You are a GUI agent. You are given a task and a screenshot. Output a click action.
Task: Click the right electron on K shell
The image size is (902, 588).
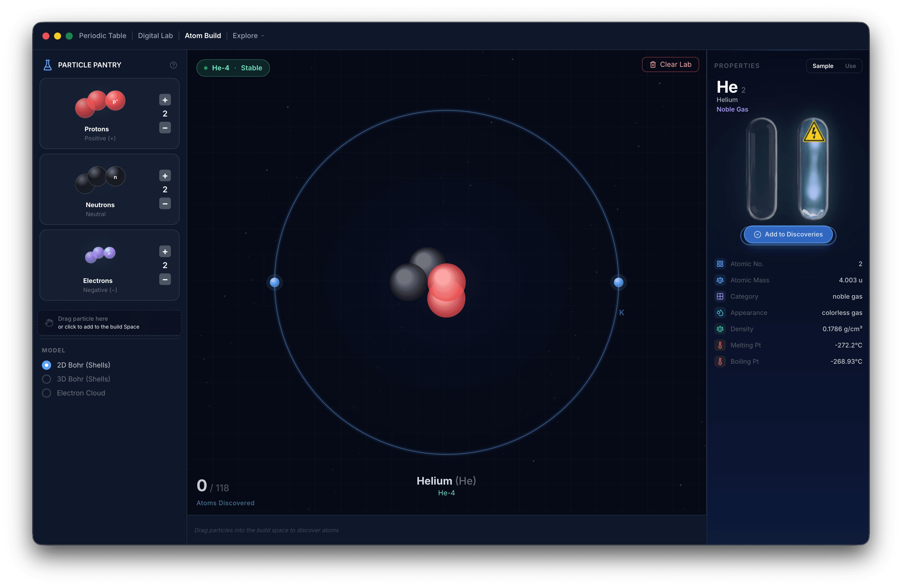(618, 282)
